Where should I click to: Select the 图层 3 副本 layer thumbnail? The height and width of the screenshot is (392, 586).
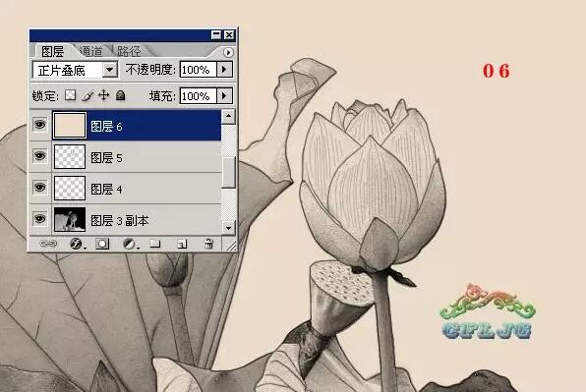(x=70, y=219)
